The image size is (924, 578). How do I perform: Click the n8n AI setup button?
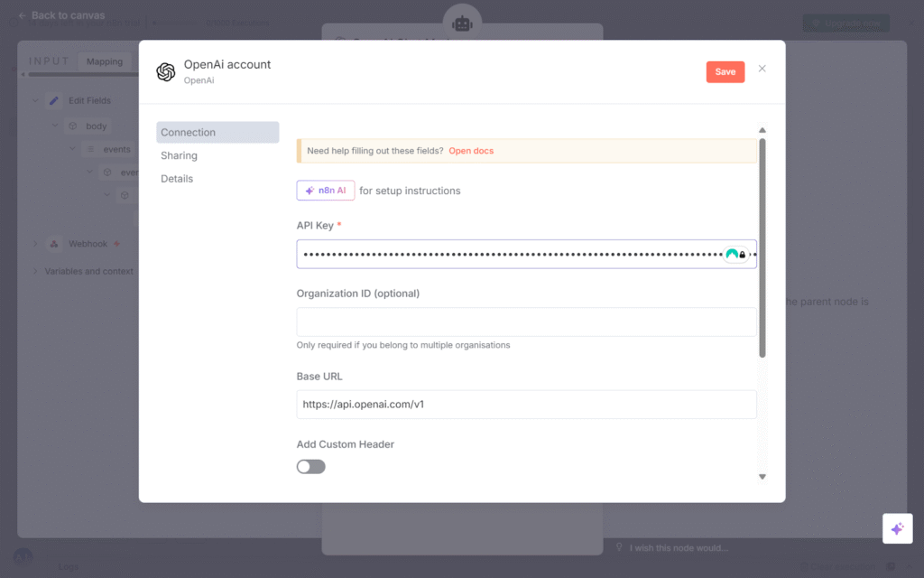(x=326, y=191)
